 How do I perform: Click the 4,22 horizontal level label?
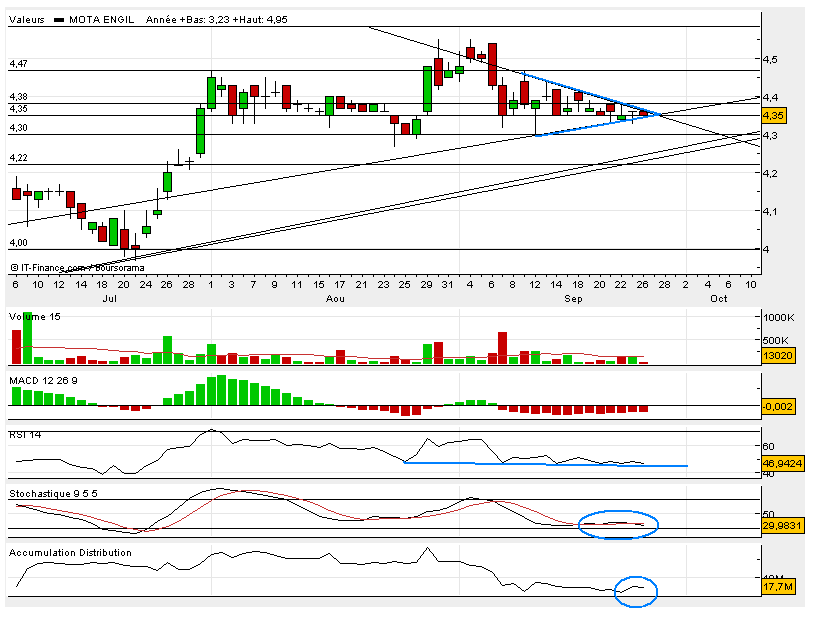point(18,157)
